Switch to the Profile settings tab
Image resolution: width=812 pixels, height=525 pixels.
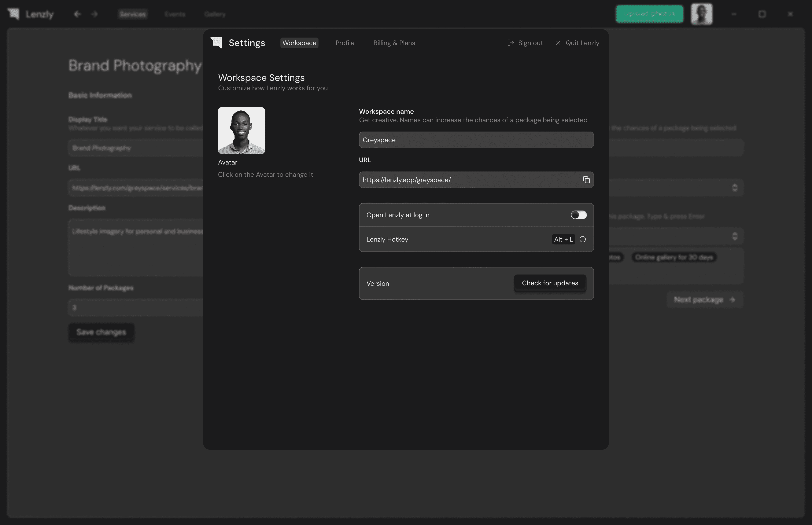(344, 43)
